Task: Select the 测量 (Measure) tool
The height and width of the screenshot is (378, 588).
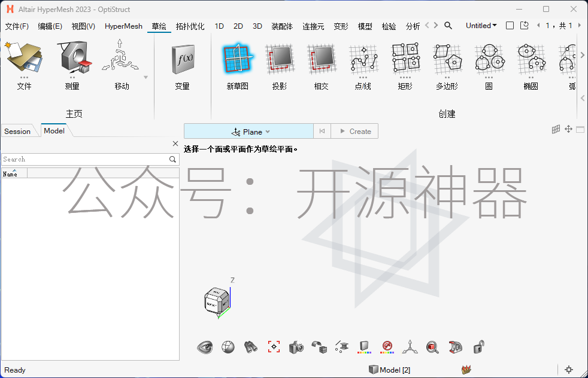Action: [74, 57]
